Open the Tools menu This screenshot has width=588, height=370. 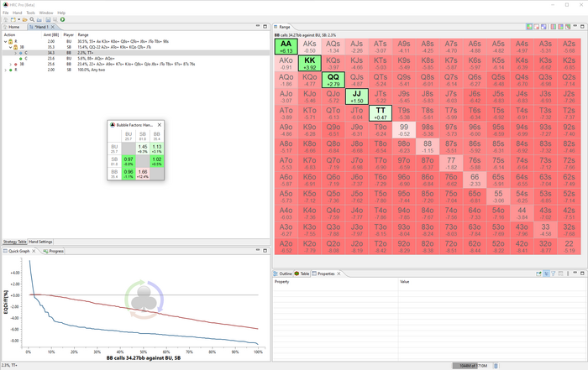pos(31,13)
